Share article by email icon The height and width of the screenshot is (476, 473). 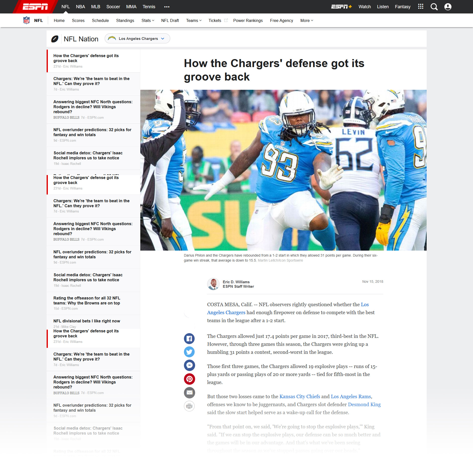tap(189, 393)
